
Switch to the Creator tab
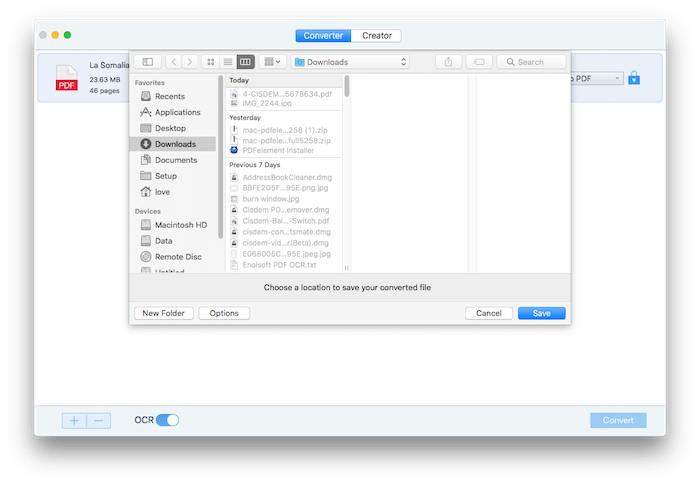coord(377,36)
